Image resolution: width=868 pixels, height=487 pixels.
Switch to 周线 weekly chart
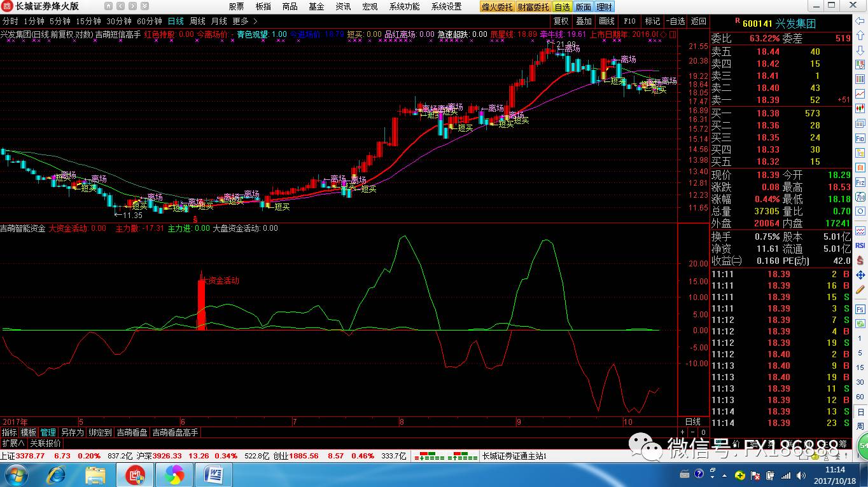(197, 21)
